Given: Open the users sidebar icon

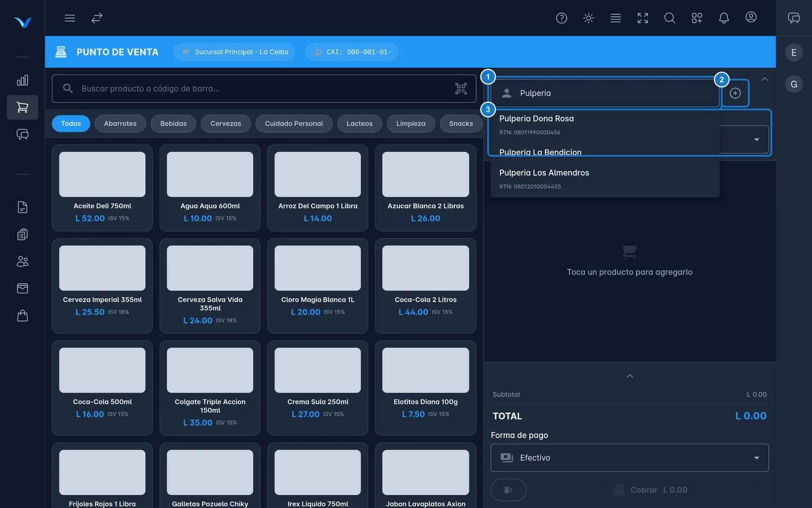Looking at the screenshot, I should coord(23,261).
